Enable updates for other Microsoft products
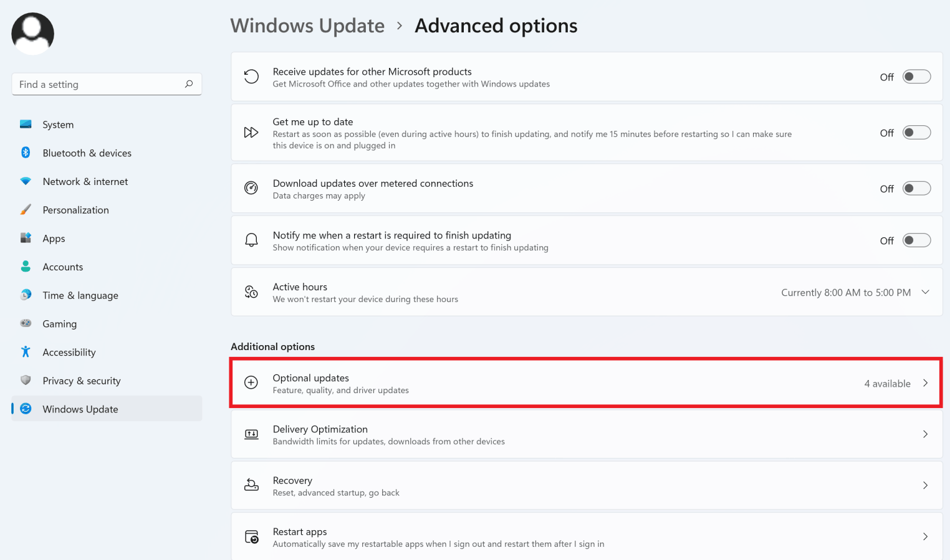This screenshot has width=950, height=560. 916,76
